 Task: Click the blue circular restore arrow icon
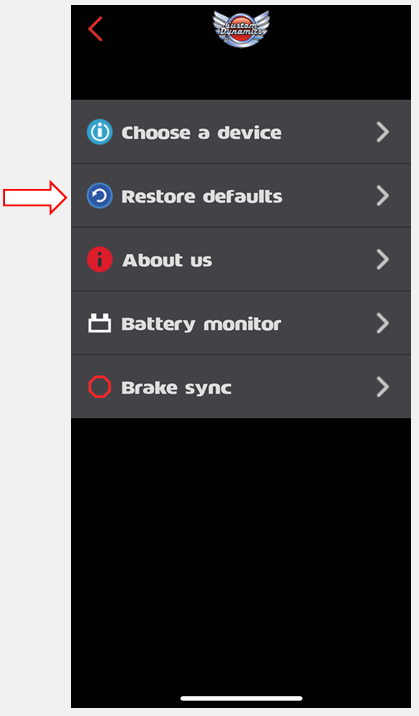[x=100, y=195]
